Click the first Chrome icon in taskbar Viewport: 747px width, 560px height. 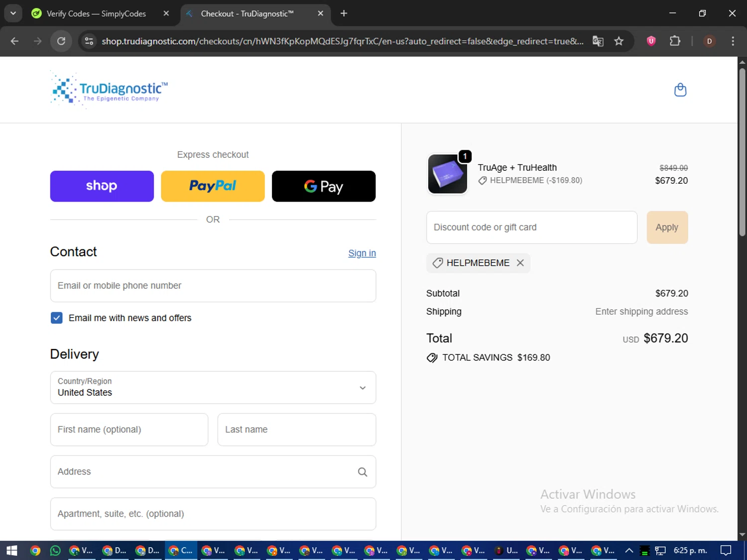click(35, 551)
